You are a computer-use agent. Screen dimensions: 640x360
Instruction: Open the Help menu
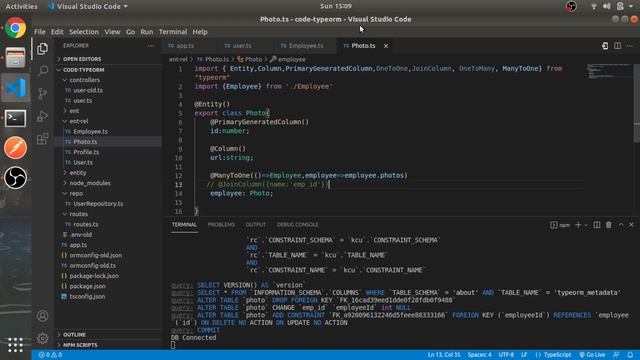click(200, 32)
